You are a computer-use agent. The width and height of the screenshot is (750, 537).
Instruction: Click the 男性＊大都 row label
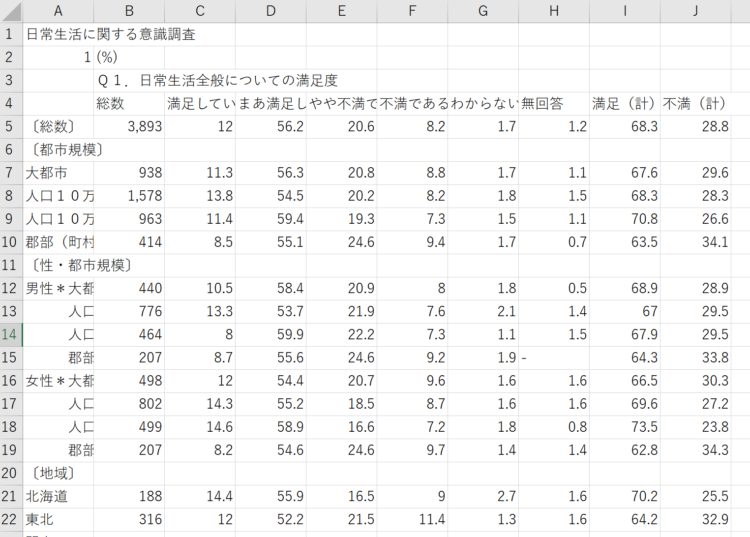[x=60, y=288]
